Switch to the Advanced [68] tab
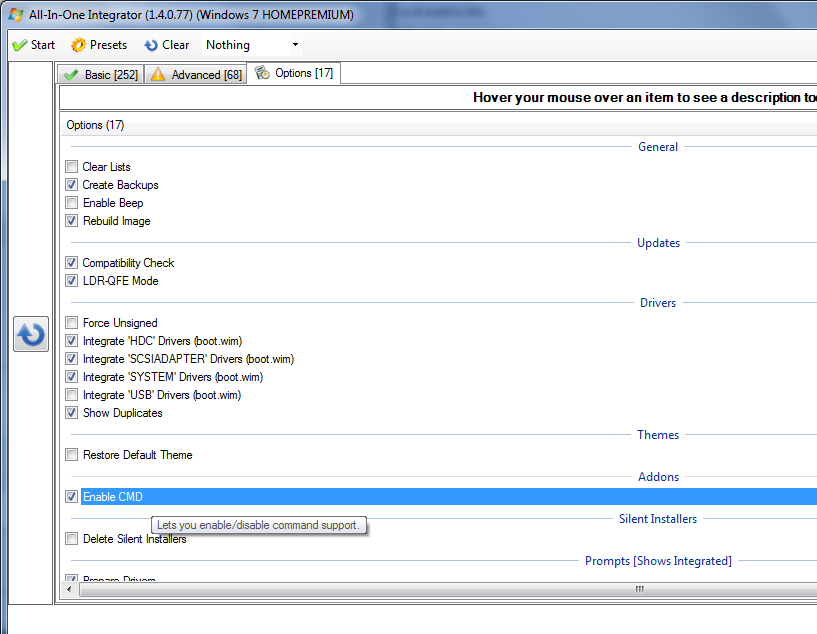Screen dimensions: 817x634 click(206, 75)
